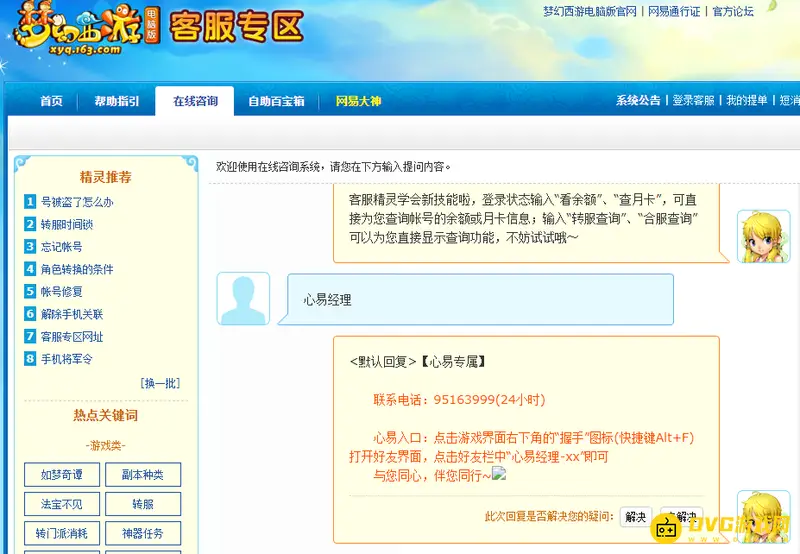Select recommended question 手机将军令
The height and width of the screenshot is (554, 800).
click(x=67, y=359)
